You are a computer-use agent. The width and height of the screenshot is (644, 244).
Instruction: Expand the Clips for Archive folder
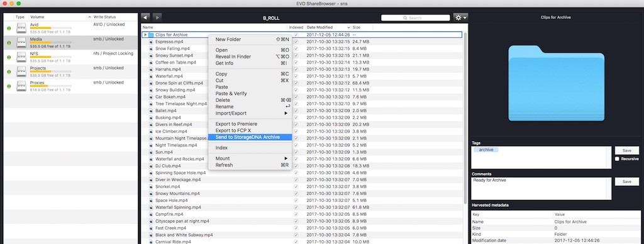[145, 35]
